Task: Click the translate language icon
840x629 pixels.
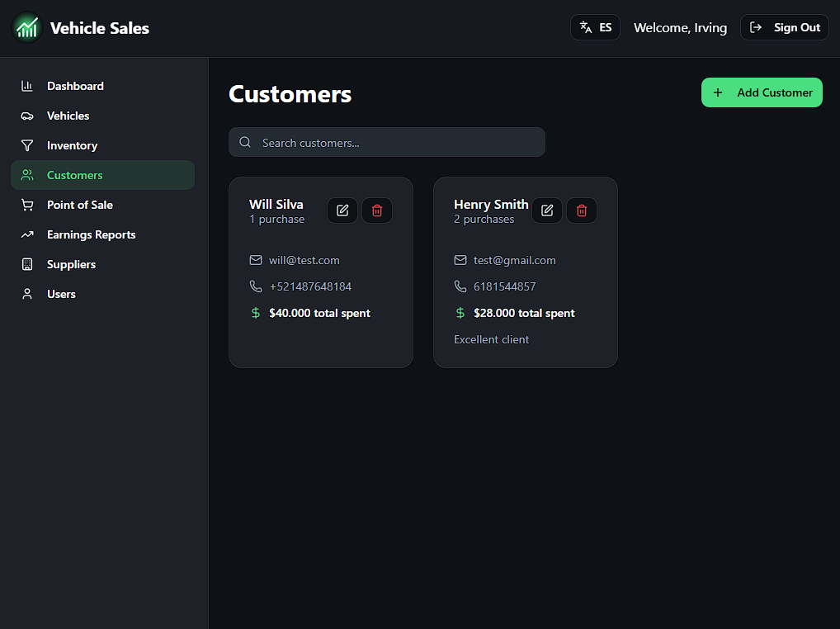Action: click(586, 27)
